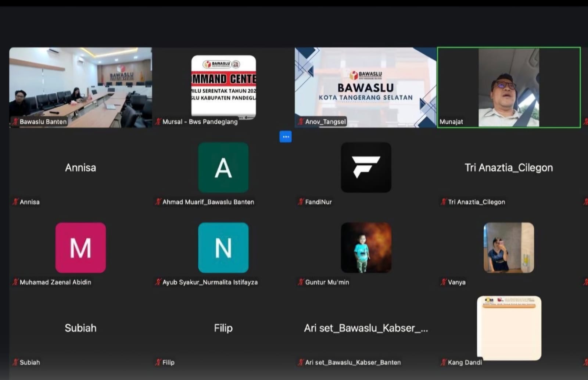Click the large centered "Annisa" name

(x=80, y=168)
